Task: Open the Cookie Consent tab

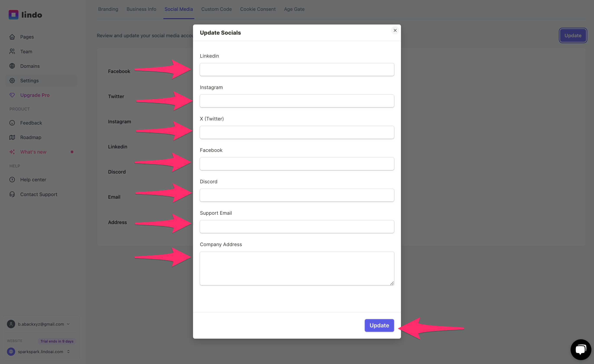Action: [x=258, y=9]
